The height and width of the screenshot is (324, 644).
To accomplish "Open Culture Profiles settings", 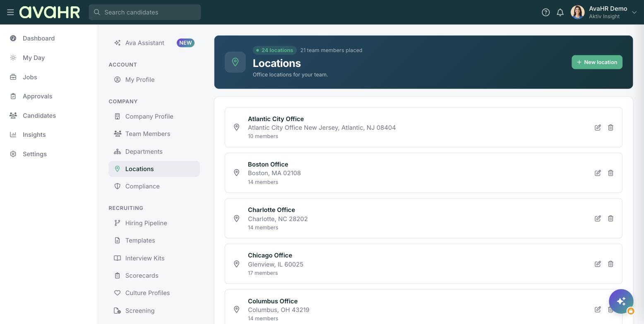I will [154, 293].
